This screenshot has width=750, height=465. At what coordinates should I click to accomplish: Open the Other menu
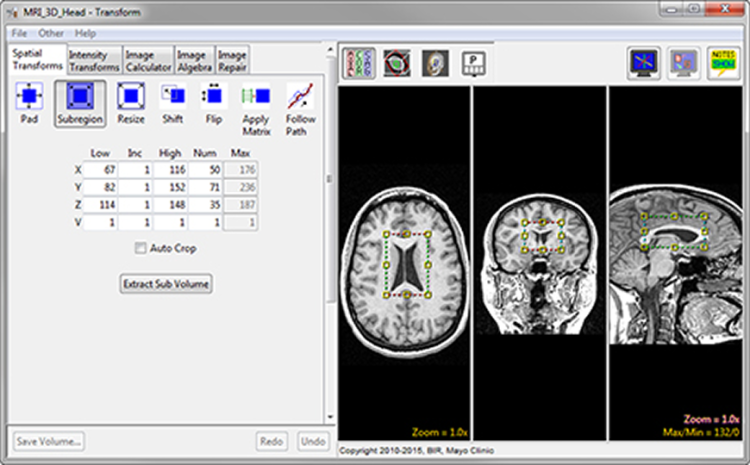coord(51,33)
